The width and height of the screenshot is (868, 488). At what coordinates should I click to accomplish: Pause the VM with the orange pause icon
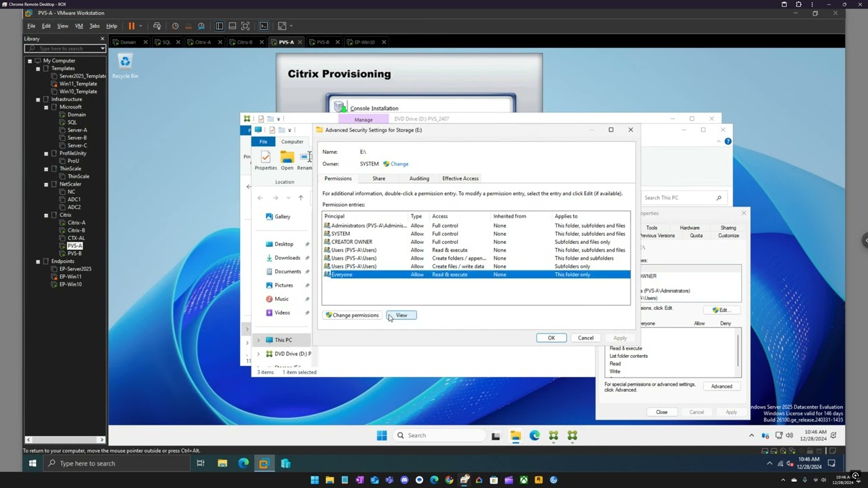tap(131, 26)
